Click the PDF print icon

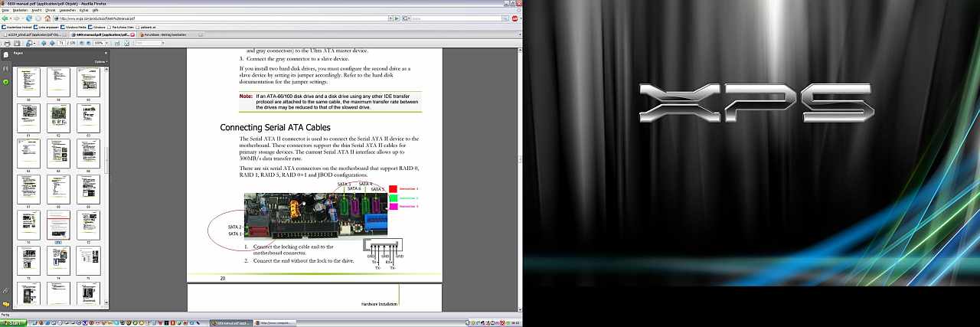(7, 43)
